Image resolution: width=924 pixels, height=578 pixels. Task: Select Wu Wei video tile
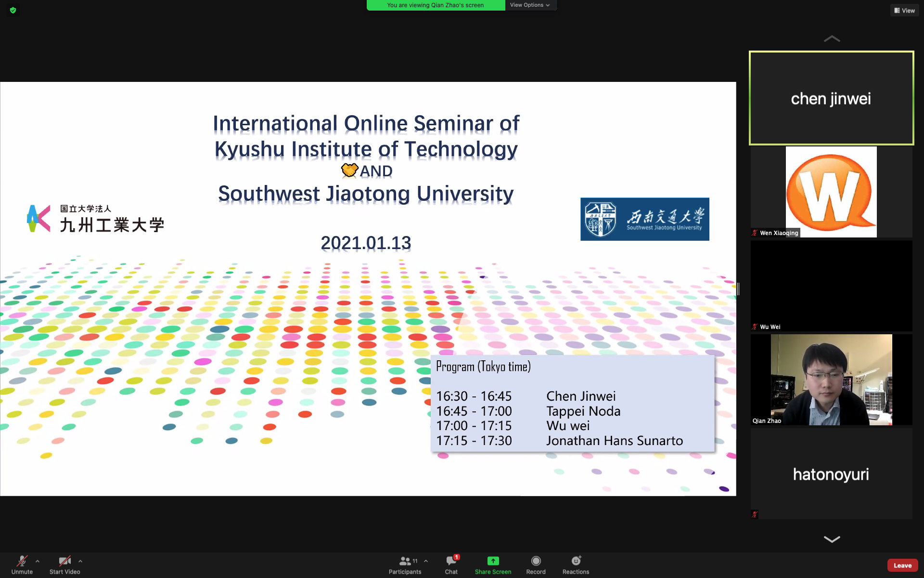831,286
